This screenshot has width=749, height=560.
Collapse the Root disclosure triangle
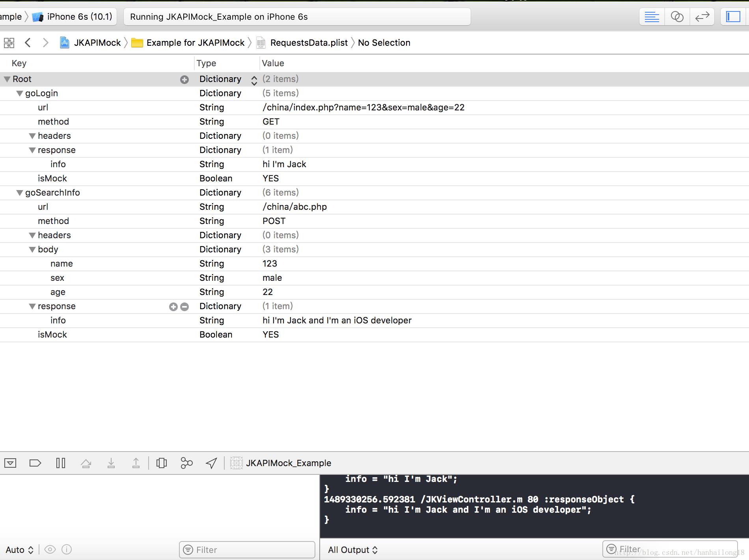tap(7, 79)
